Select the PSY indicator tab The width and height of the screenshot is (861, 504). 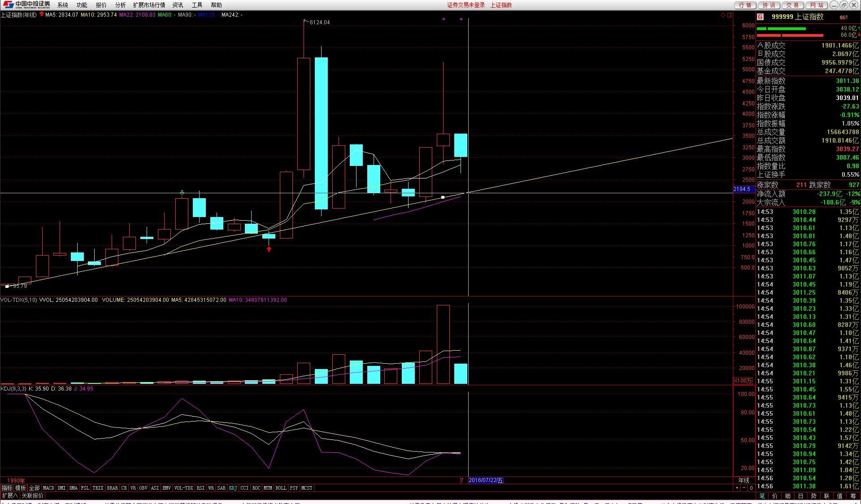[294, 488]
